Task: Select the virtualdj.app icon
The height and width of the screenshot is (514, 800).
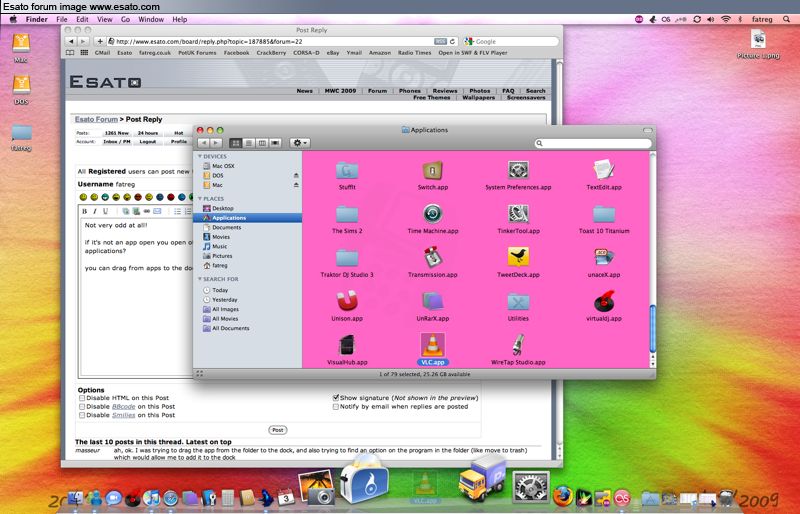Action: pyautogui.click(x=604, y=301)
